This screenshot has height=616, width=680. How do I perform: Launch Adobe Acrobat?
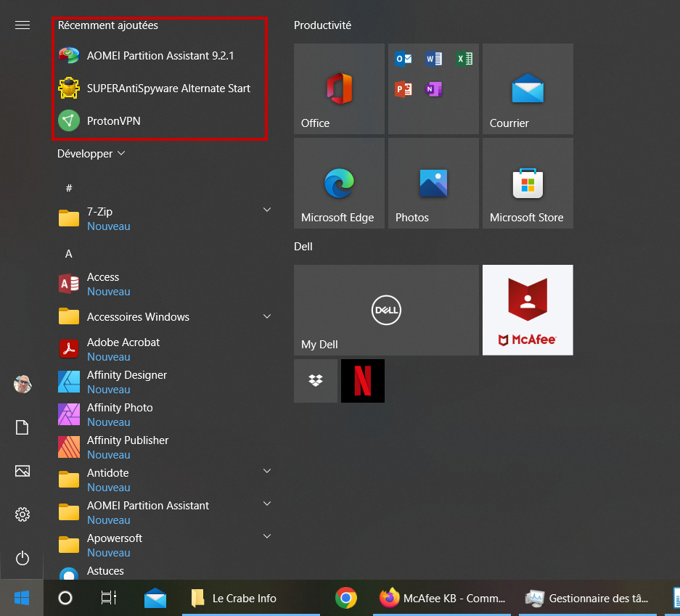coord(165,349)
